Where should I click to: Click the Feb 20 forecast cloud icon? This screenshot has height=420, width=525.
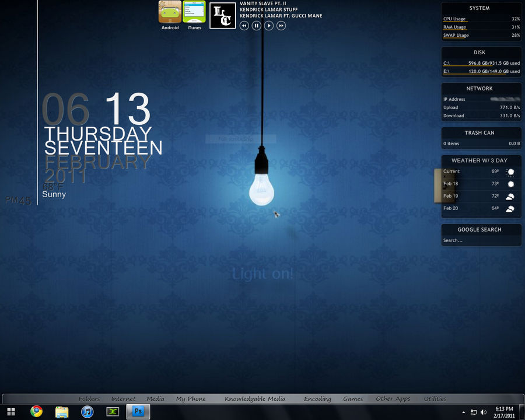[510, 209]
